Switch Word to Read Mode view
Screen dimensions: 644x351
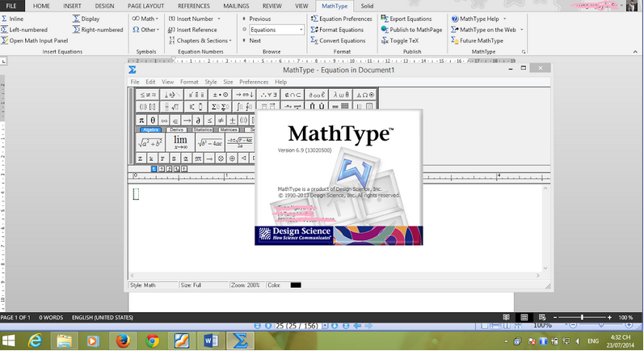point(507,317)
